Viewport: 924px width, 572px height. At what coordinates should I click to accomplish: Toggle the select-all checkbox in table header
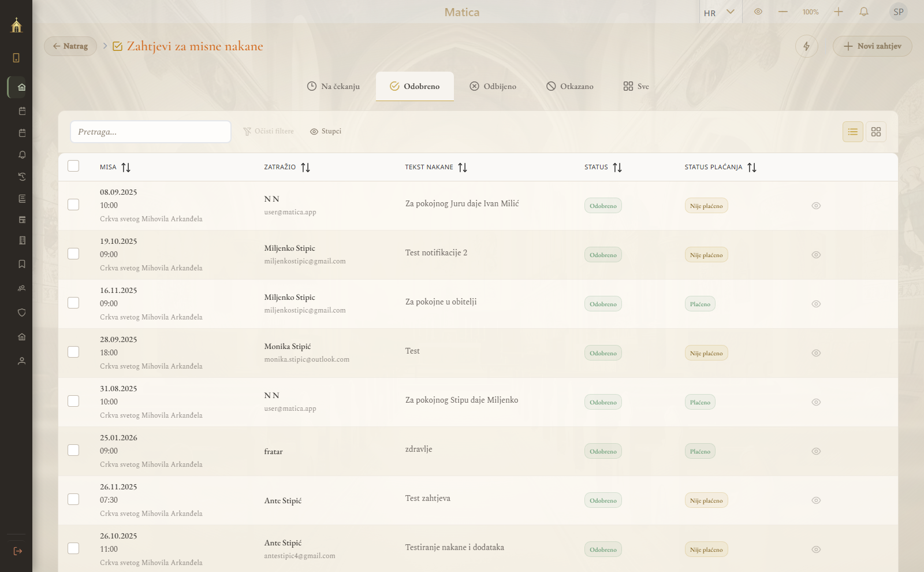[x=73, y=166]
